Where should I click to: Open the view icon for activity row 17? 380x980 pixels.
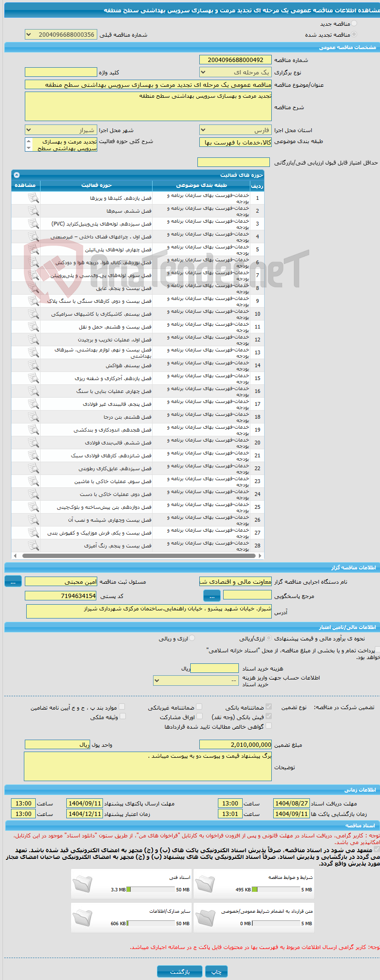[33, 404]
